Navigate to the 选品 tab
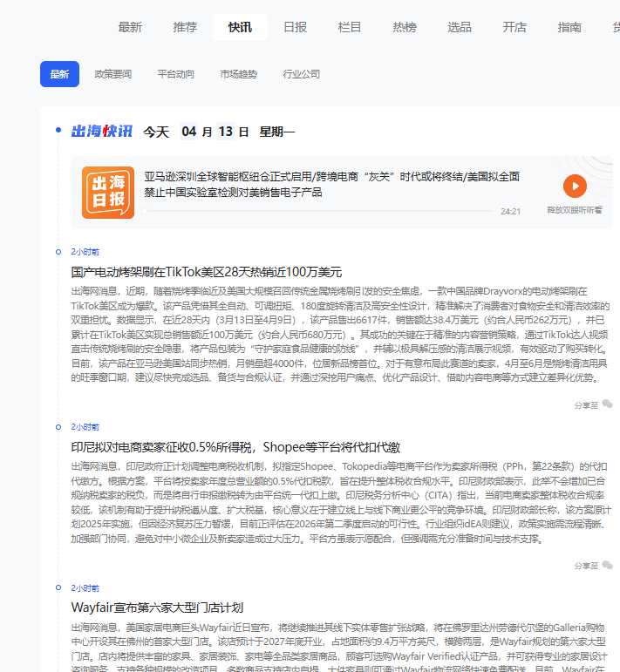The image size is (620, 672). click(x=460, y=27)
